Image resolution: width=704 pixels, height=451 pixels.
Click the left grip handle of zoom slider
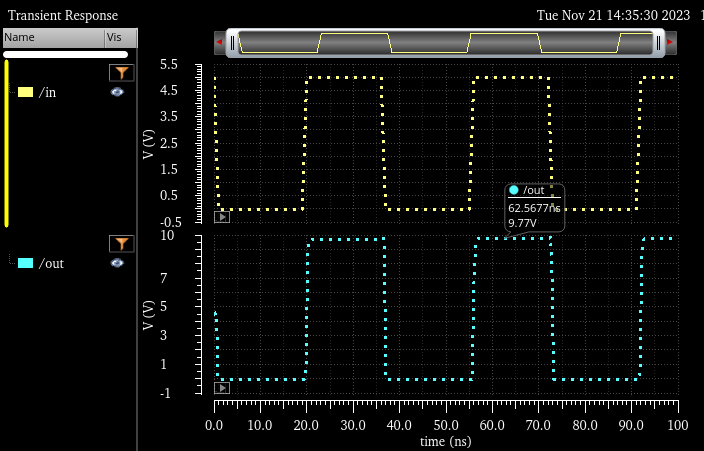(x=232, y=43)
